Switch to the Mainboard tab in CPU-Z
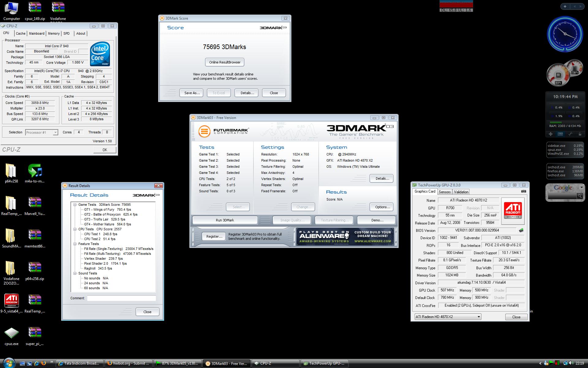This screenshot has height=368, width=588. [x=37, y=33]
